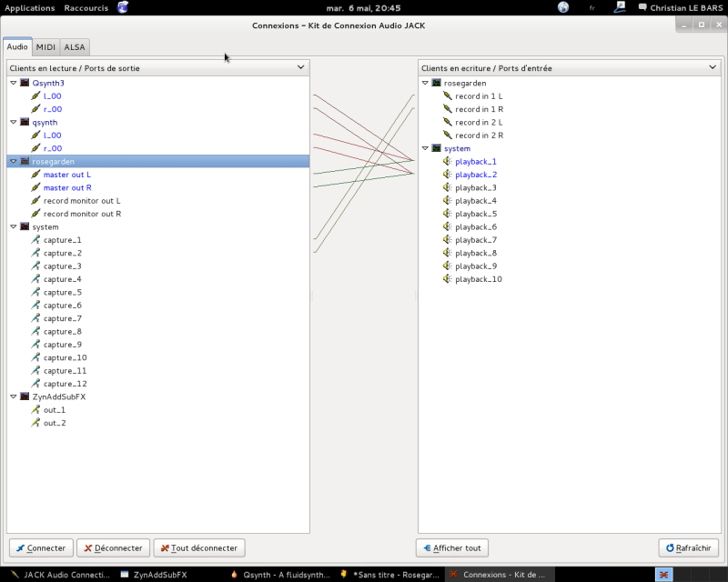Select the playback_6 port
Image resolution: width=728 pixels, height=582 pixels.
click(475, 227)
